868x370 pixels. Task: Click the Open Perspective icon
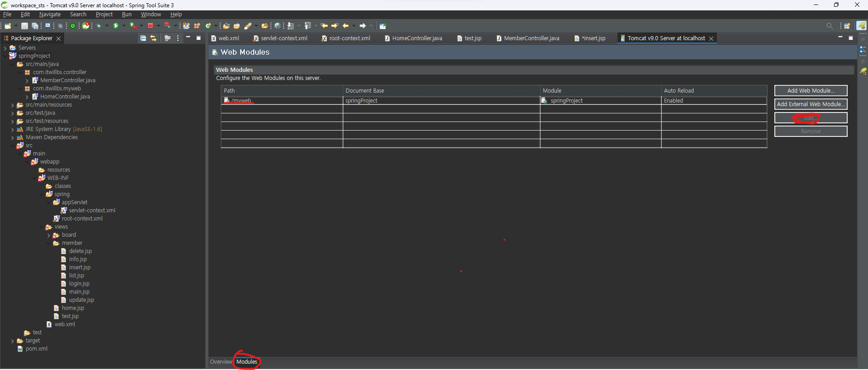pyautogui.click(x=847, y=26)
